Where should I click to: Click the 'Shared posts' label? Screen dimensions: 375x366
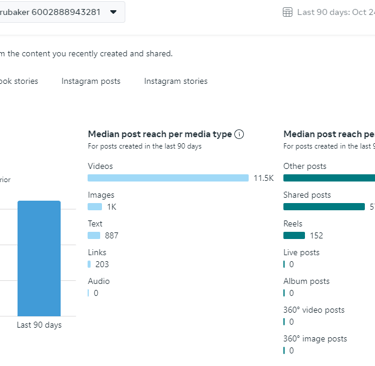coord(307,195)
